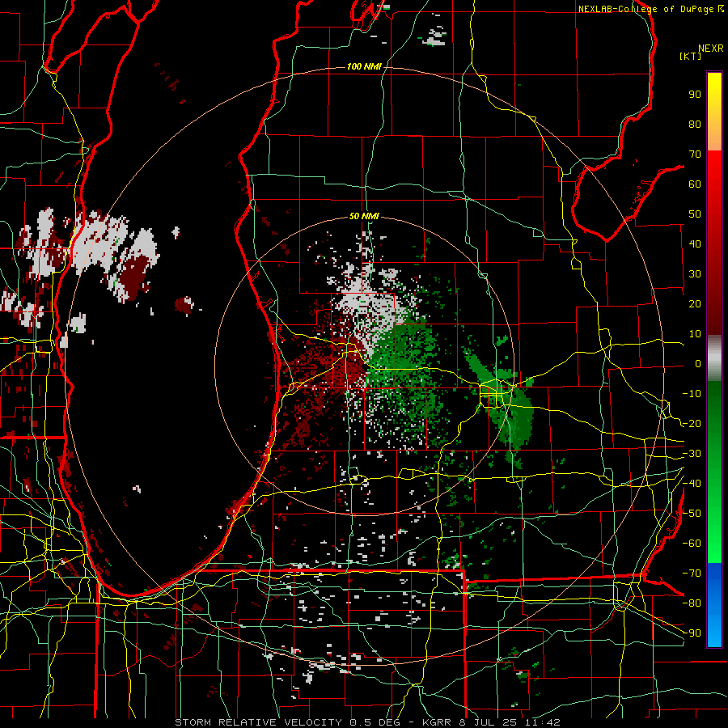Select the 100 NMI range ring label
Viewport: 728px width, 728px height.
pos(364,67)
